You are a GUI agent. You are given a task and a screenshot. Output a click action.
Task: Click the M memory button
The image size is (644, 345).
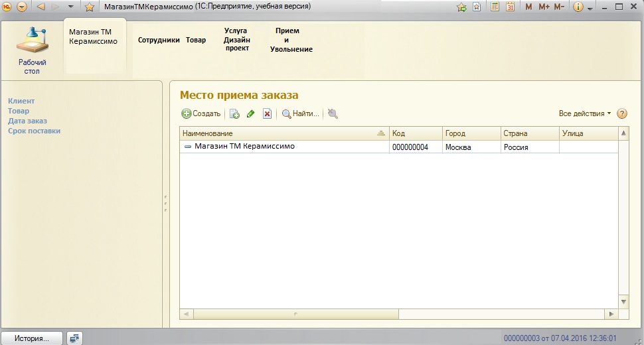[x=528, y=7]
